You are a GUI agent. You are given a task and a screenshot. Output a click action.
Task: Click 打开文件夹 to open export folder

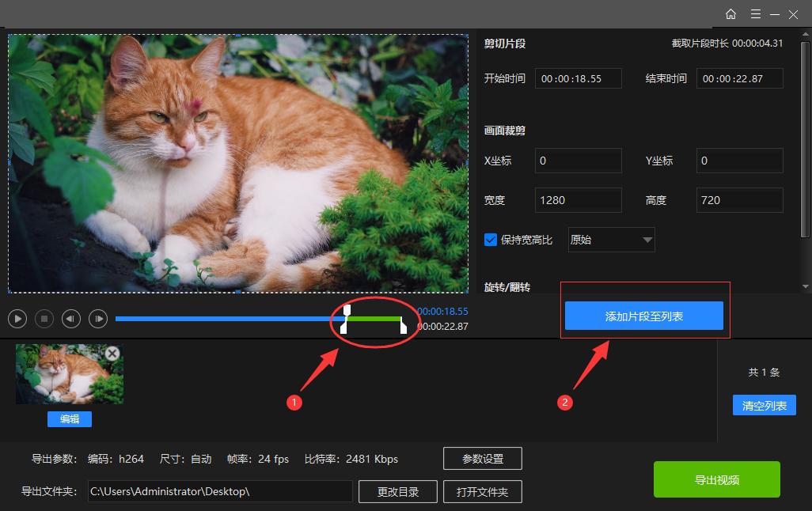[x=483, y=491]
